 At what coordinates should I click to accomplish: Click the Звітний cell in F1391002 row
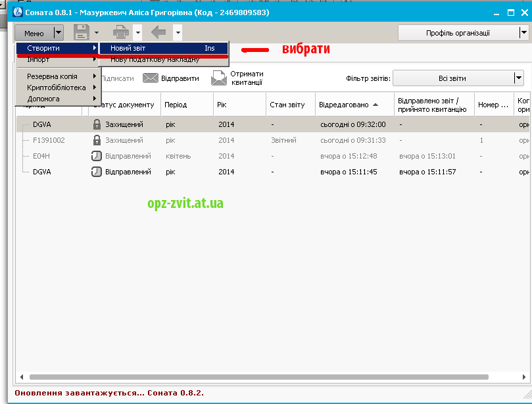283,140
